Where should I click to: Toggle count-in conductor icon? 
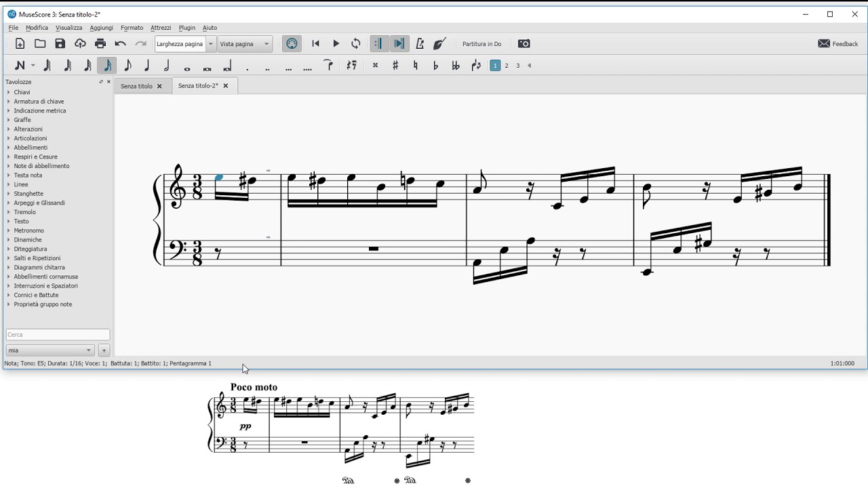tap(439, 43)
